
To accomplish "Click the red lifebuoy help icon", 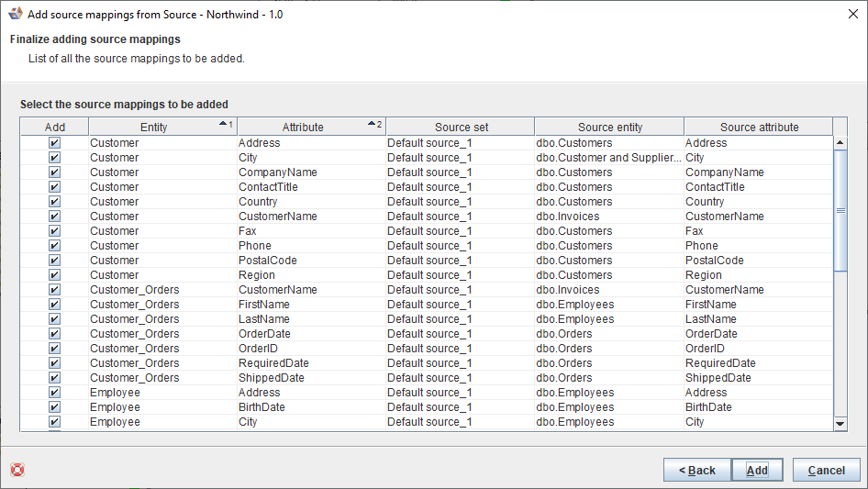I will (x=17, y=470).
